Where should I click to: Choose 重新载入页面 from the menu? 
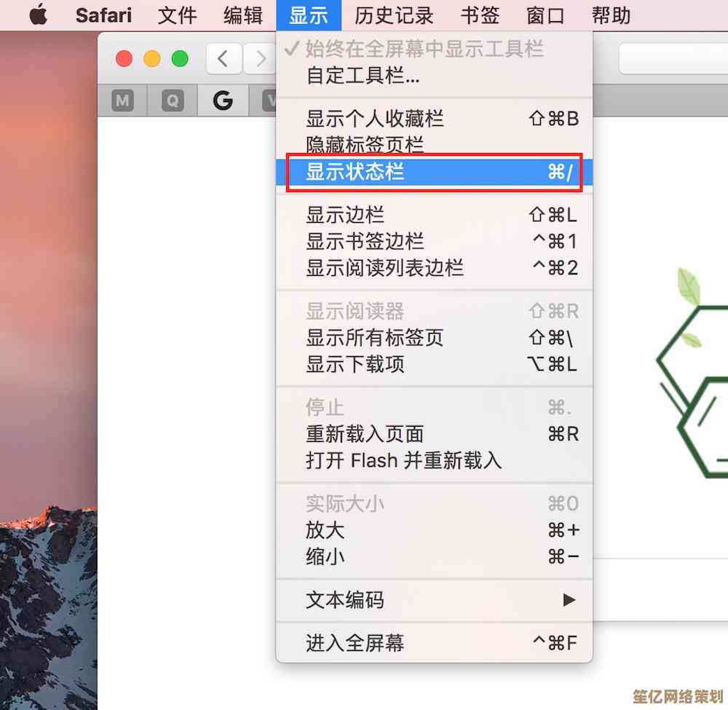[434, 434]
